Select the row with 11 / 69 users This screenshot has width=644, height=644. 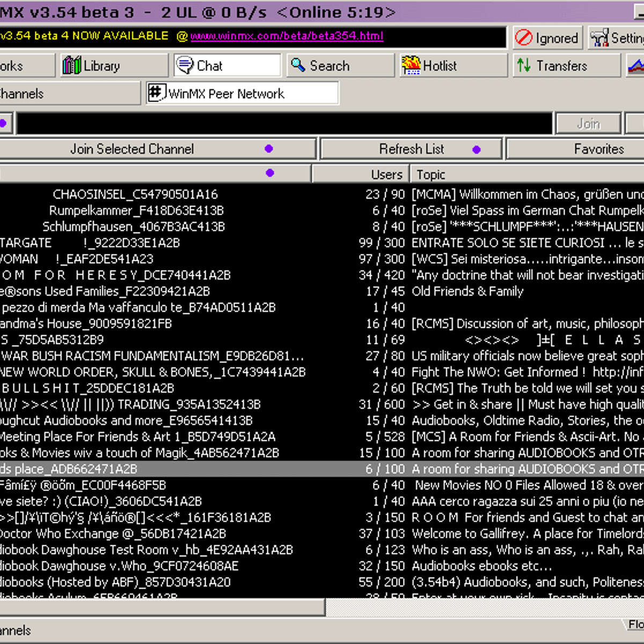coord(322,340)
